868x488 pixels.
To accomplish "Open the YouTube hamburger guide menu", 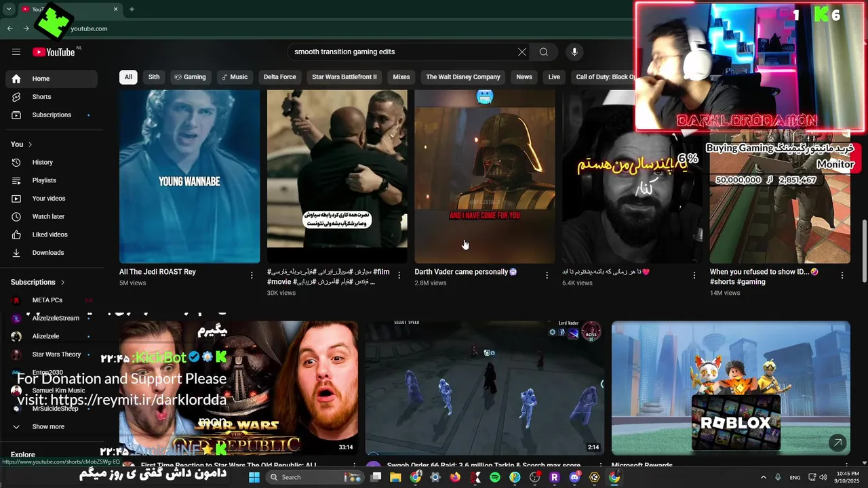I will coord(16,52).
